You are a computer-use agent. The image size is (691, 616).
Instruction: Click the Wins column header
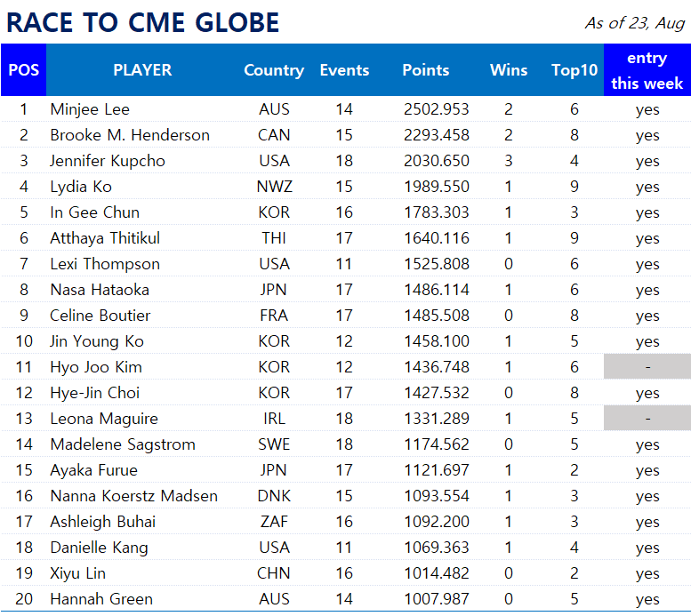[509, 70]
